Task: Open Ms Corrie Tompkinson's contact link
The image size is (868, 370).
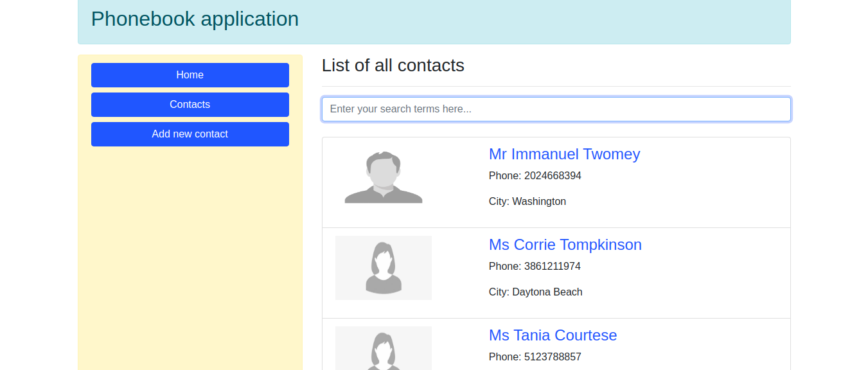Action: [x=565, y=245]
